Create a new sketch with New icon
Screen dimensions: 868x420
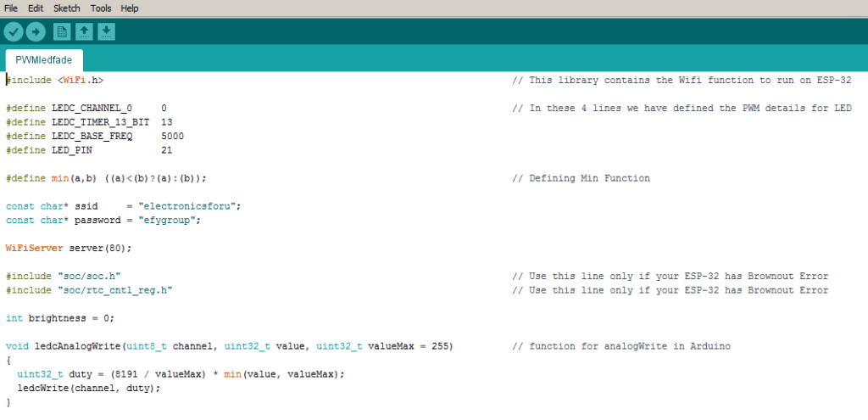pyautogui.click(x=62, y=32)
